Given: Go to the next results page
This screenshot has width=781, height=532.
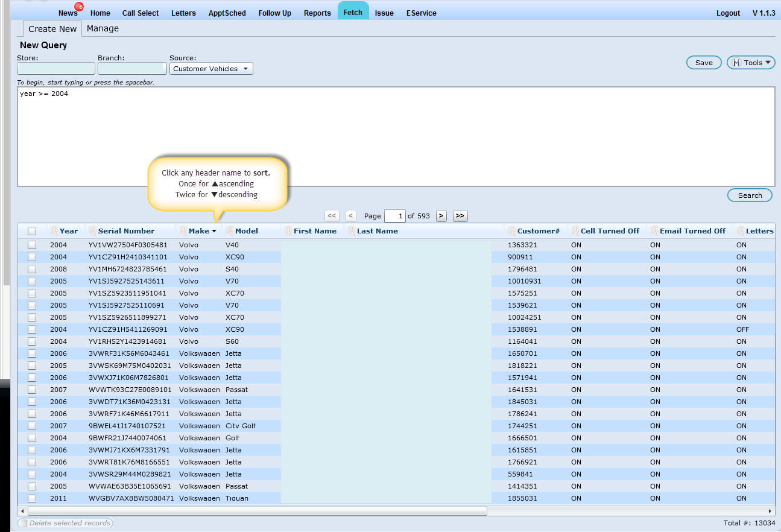Looking at the screenshot, I should coord(441,216).
